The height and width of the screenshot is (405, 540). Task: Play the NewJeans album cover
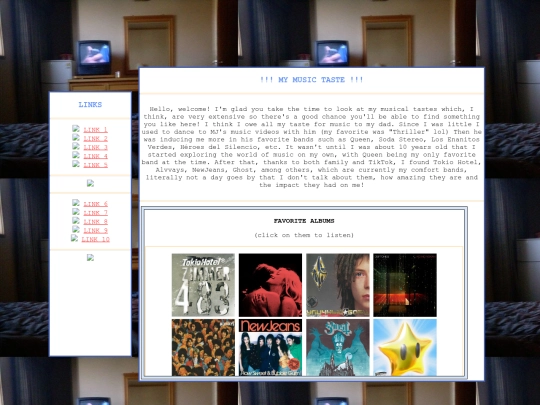[x=270, y=347]
